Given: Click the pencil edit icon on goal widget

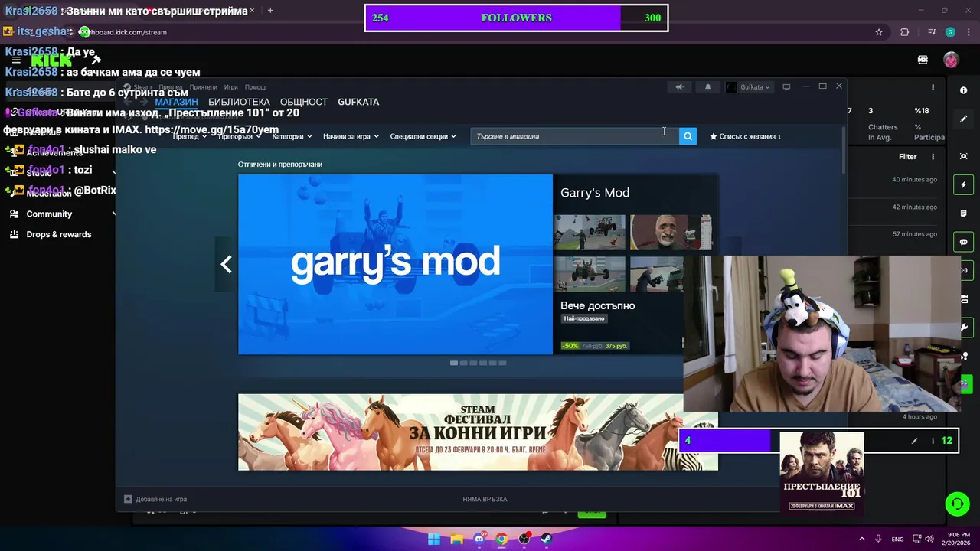Looking at the screenshot, I should (x=914, y=441).
